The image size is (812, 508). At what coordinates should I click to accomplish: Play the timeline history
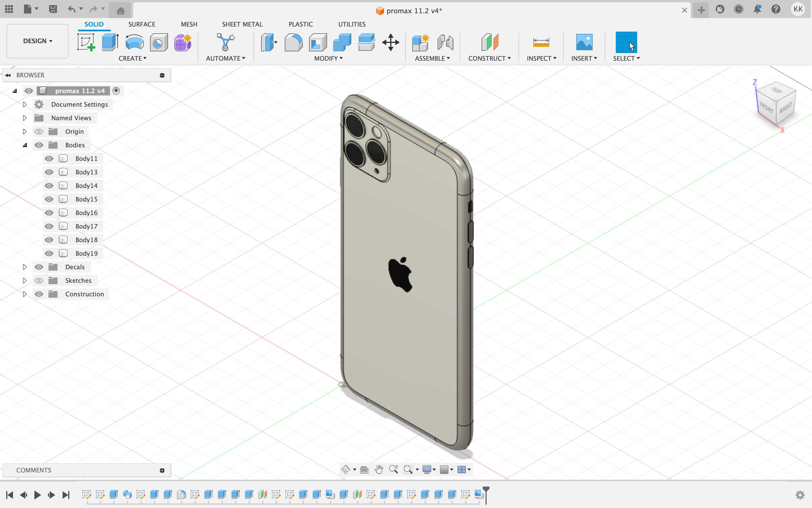coord(37,494)
